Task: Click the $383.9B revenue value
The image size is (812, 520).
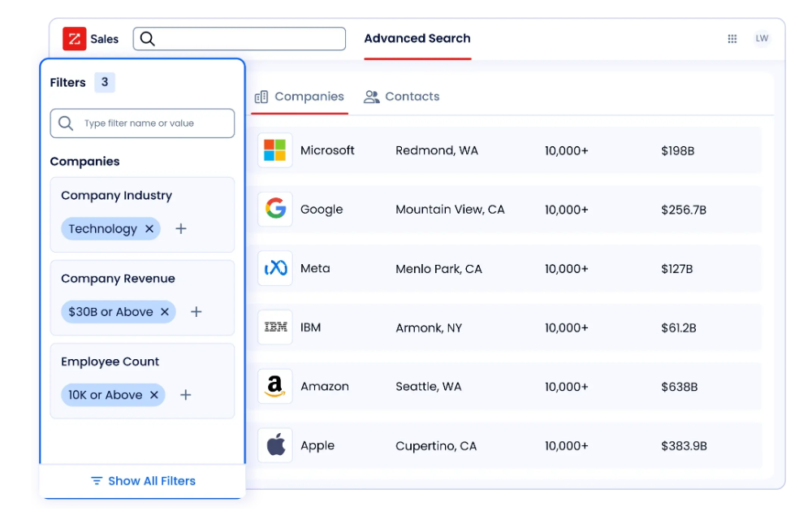Action: tap(684, 446)
